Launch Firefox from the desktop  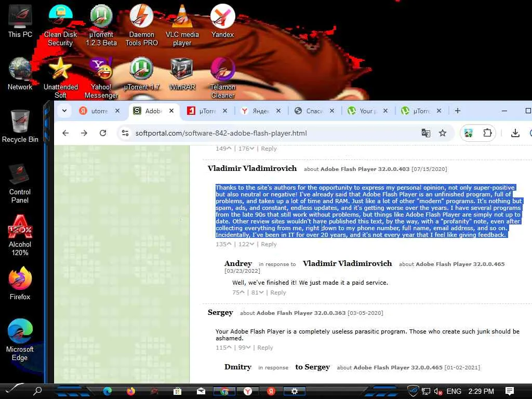[x=20, y=284]
